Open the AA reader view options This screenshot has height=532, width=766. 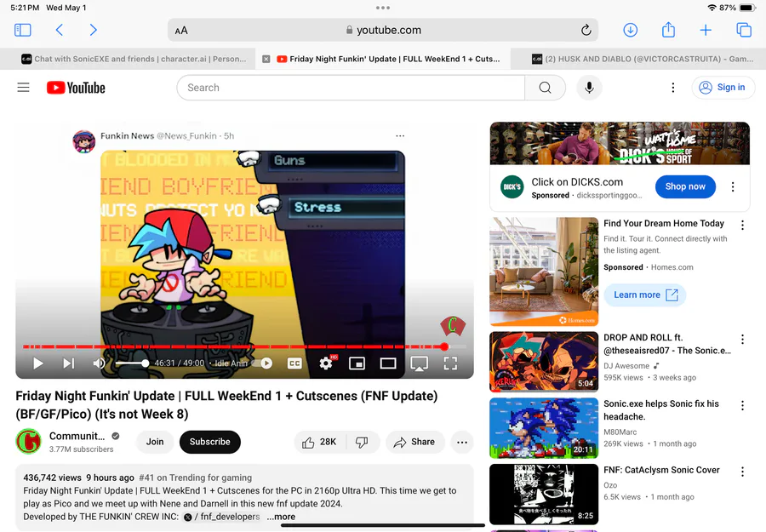click(x=181, y=31)
